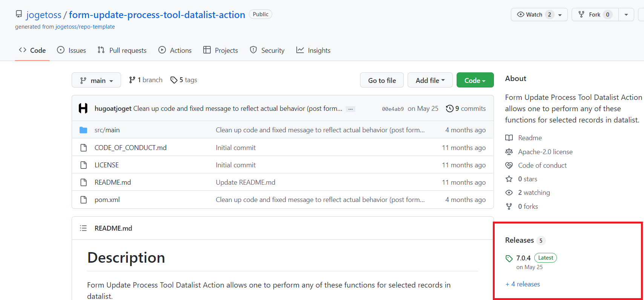Click the 7.0.4 release tag icon

(x=509, y=259)
